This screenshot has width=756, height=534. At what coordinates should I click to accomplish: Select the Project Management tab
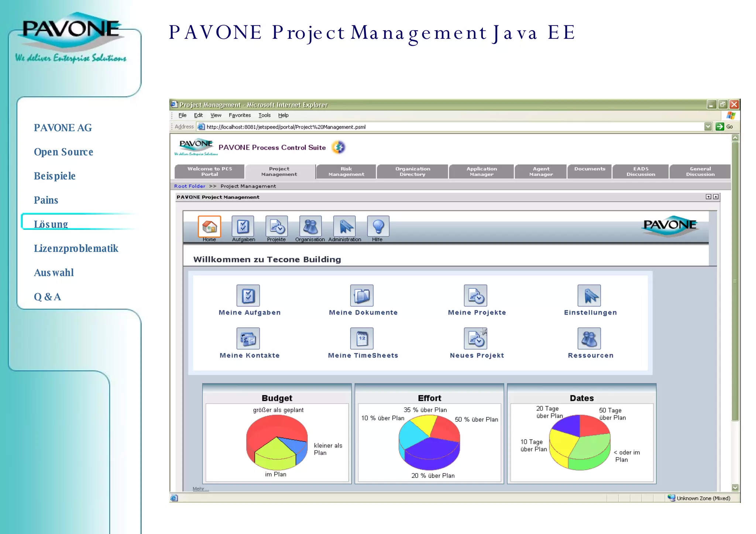279,171
